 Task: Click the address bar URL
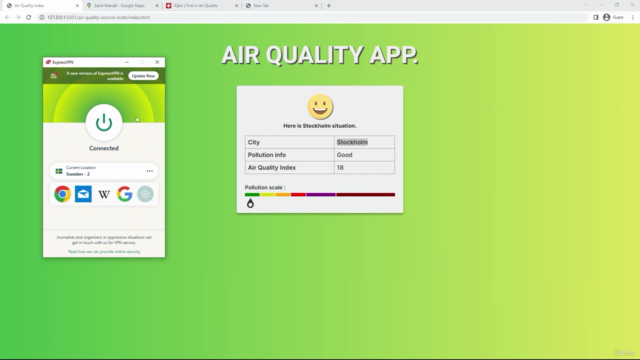pyautogui.click(x=98, y=17)
